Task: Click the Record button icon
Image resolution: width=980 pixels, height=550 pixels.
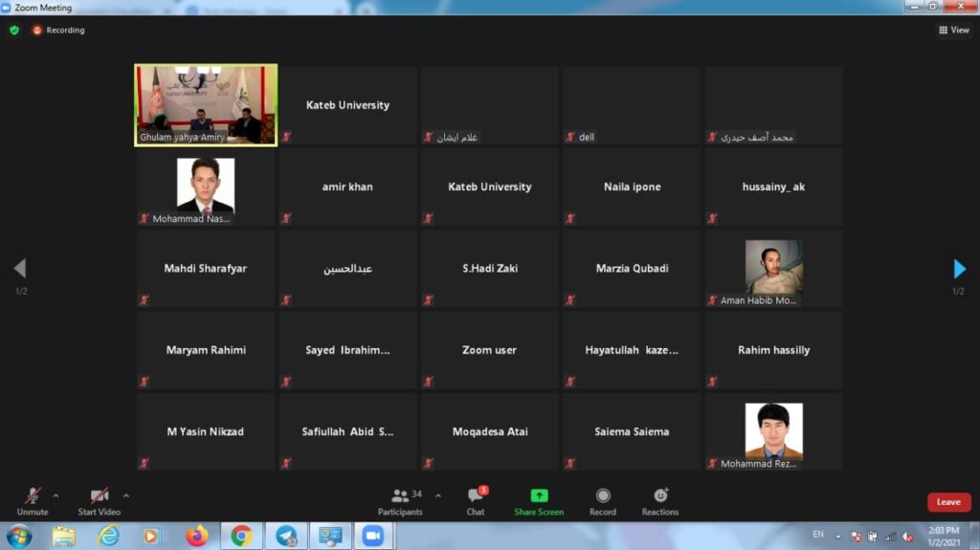Action: [603, 495]
